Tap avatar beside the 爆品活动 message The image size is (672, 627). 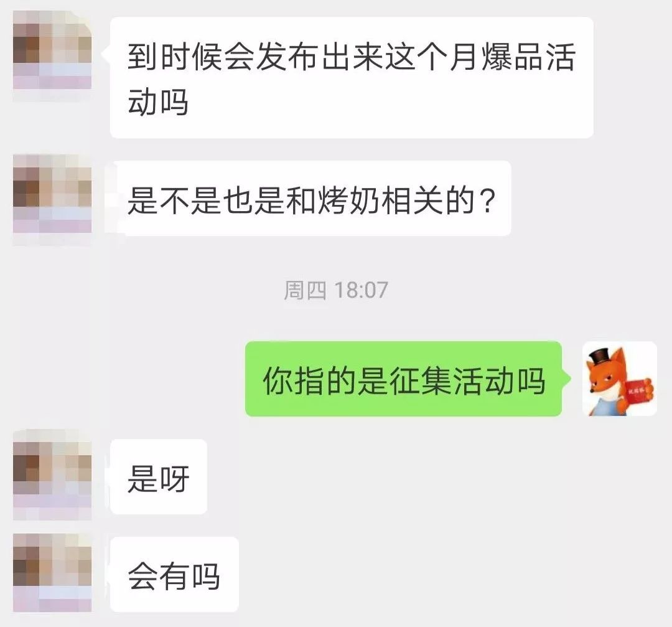tap(52, 50)
